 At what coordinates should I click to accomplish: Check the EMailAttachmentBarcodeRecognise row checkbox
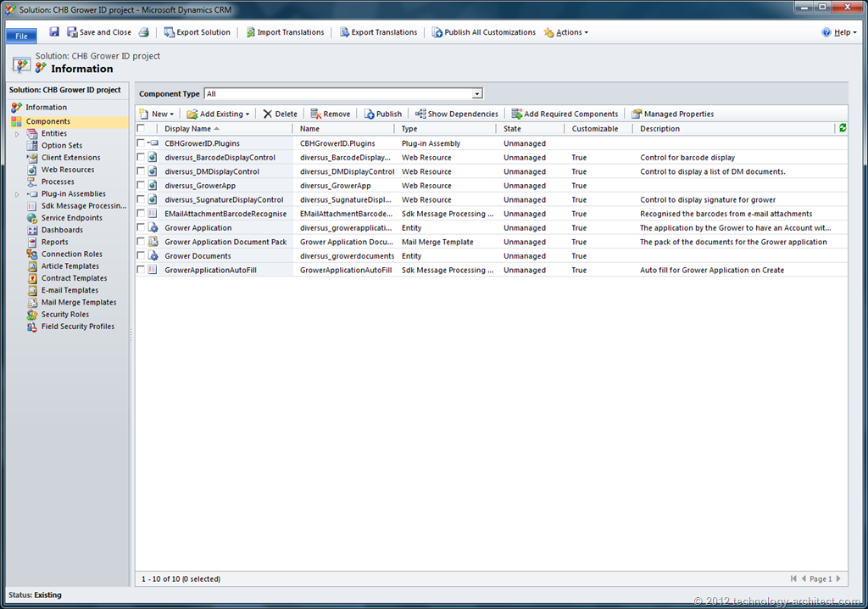click(x=141, y=214)
